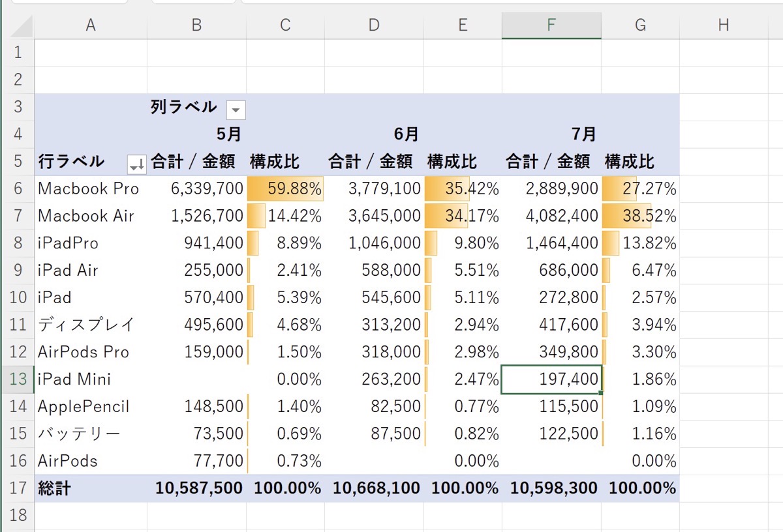Click the selected 197,400 cell
Image resolution: width=783 pixels, height=532 pixels.
pos(551,379)
